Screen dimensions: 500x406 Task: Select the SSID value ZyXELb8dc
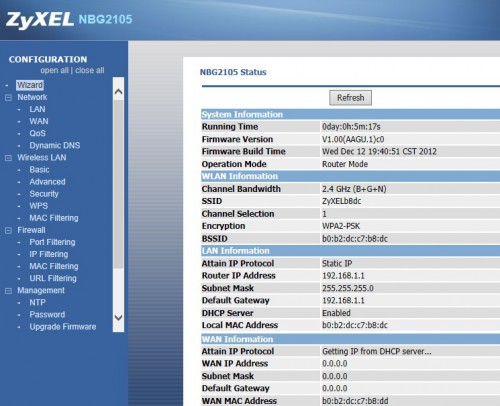342,201
